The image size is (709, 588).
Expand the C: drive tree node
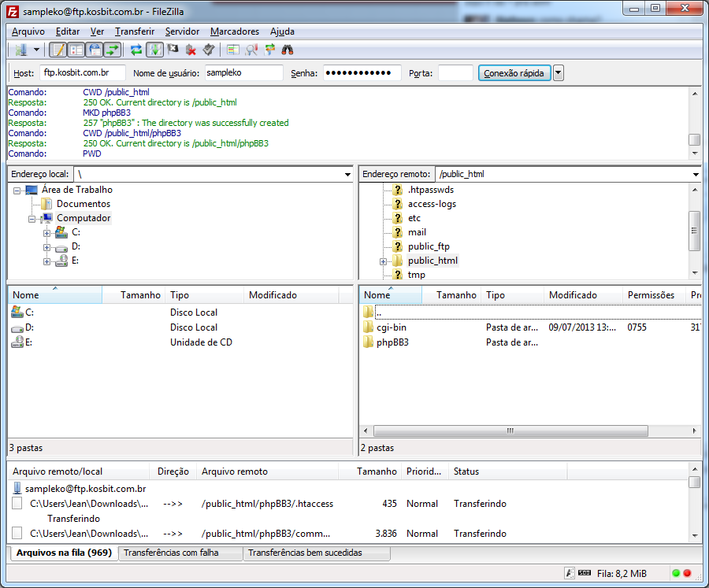(46, 233)
